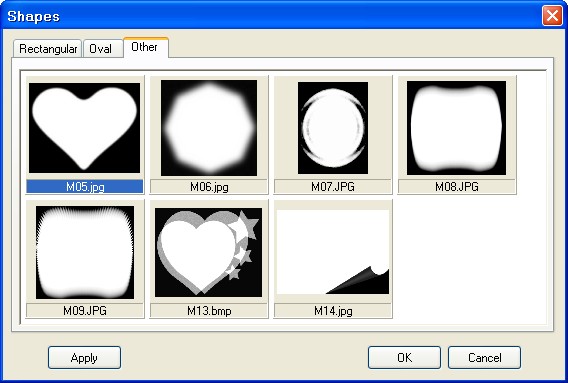The width and height of the screenshot is (568, 383).
Task: Select the M05.jpg heart shape thumbnail
Action: (x=84, y=128)
